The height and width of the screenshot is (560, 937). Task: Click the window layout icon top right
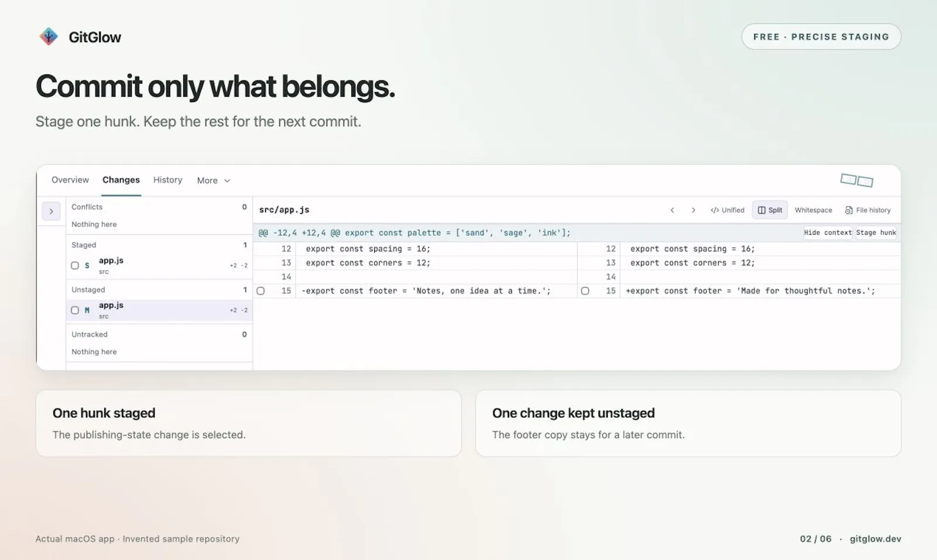point(857,180)
